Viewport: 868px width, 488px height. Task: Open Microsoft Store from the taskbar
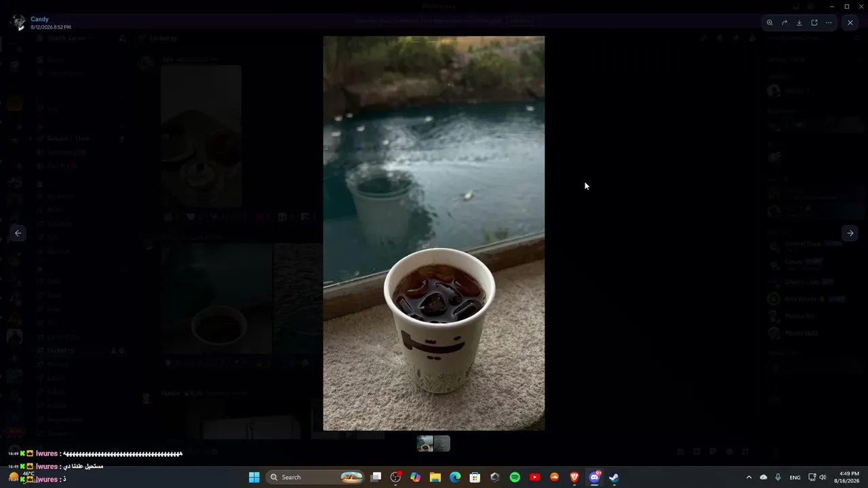475,477
